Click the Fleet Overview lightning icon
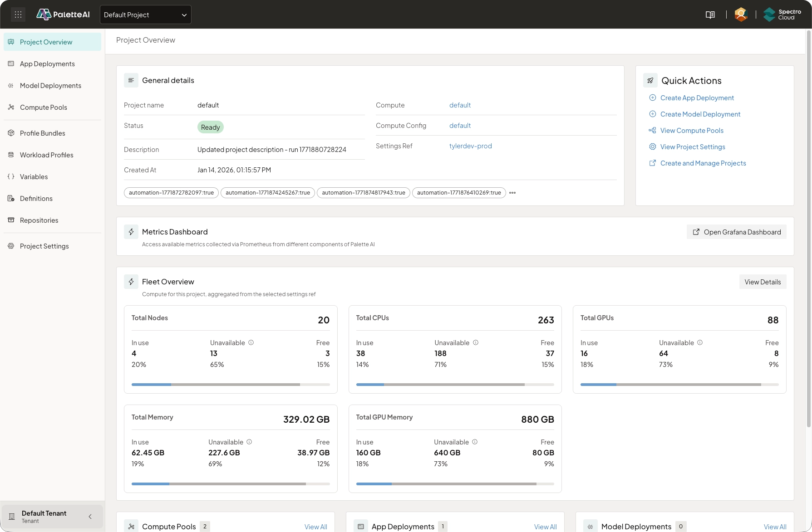The height and width of the screenshot is (532, 812). click(x=131, y=282)
